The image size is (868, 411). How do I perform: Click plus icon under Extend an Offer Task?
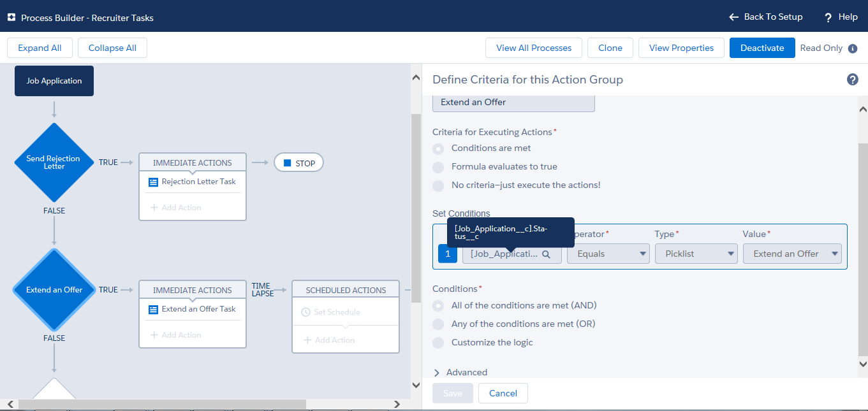coord(154,335)
